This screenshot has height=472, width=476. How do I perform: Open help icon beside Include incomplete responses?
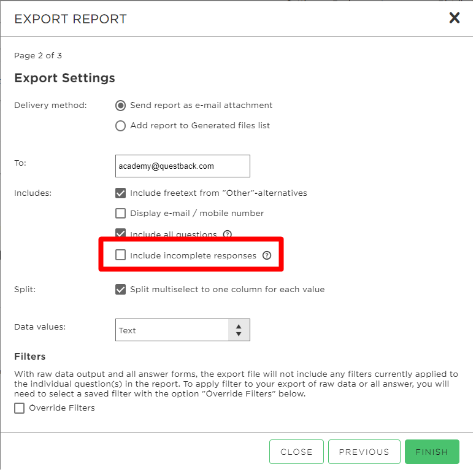[x=267, y=255]
